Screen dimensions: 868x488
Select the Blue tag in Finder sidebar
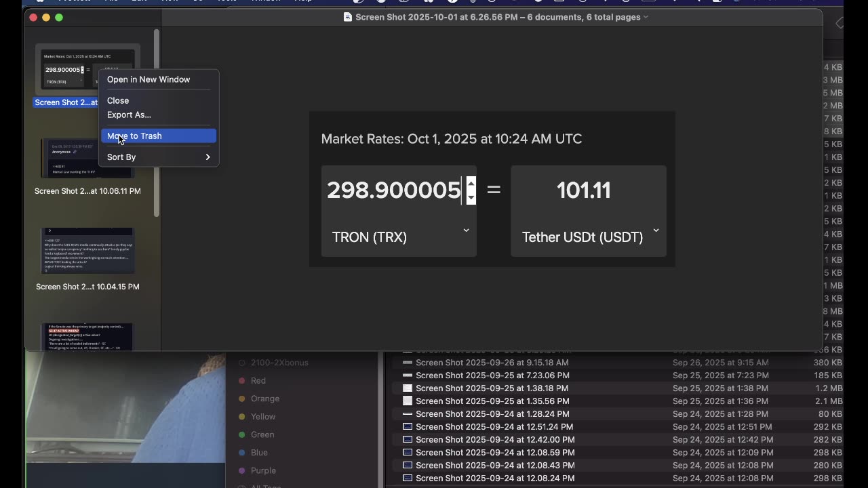click(259, 453)
